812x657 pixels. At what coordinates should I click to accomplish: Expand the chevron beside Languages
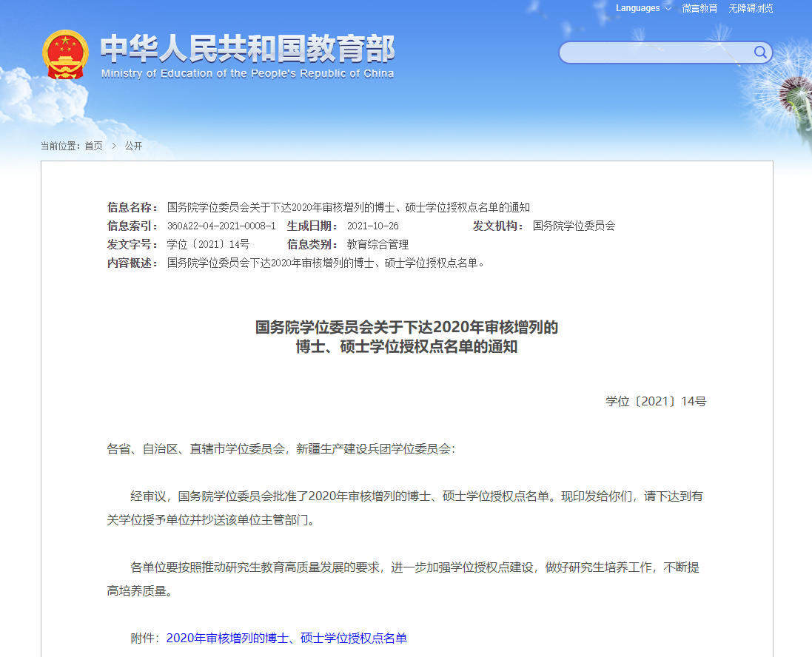pyautogui.click(x=668, y=9)
